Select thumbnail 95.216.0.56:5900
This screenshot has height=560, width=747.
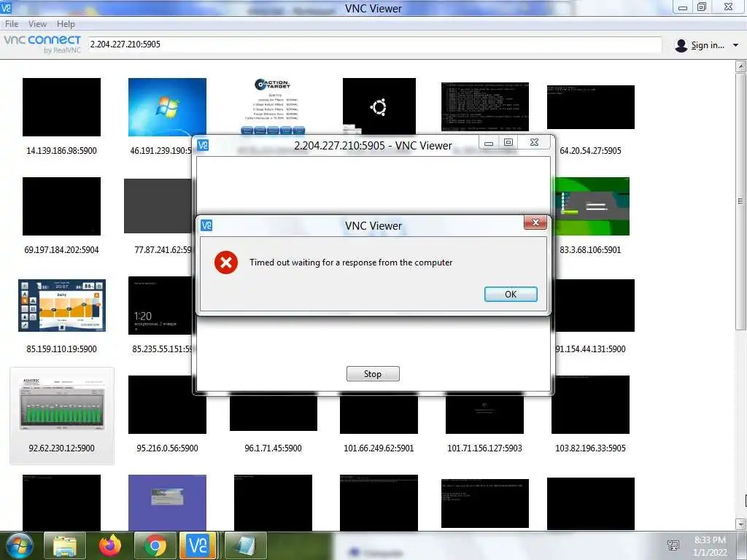[x=167, y=405]
